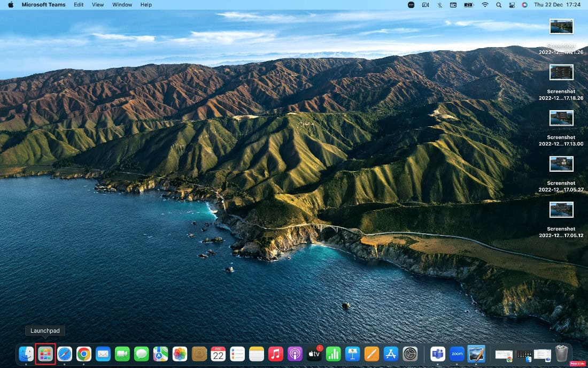Open Numbers from the Dock
The height and width of the screenshot is (368, 588).
point(334,354)
